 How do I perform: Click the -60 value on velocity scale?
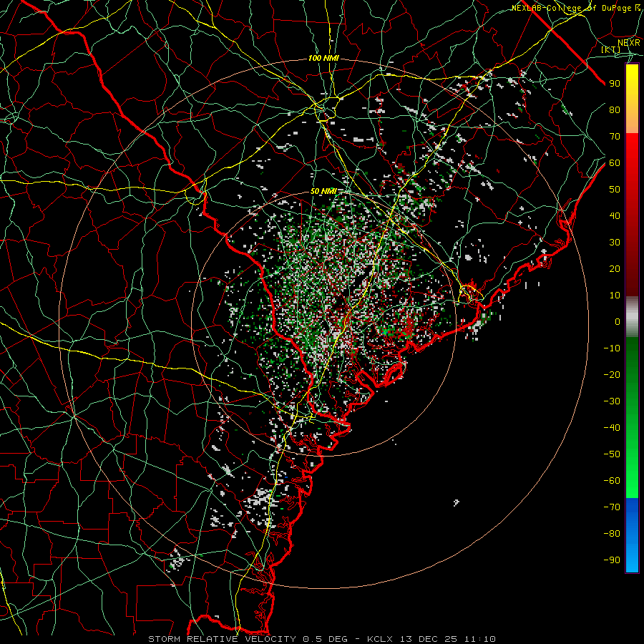[x=612, y=481]
